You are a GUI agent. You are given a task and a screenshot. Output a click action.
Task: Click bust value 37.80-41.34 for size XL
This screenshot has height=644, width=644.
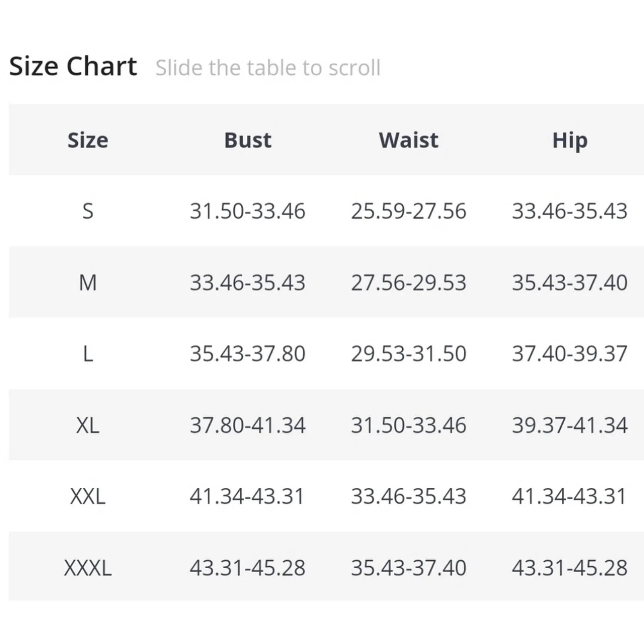[248, 425]
